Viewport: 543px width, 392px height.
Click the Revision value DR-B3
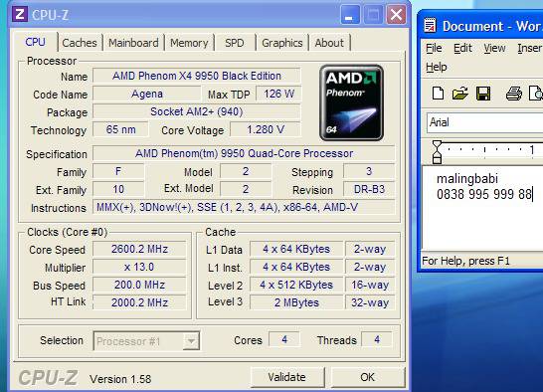[x=369, y=190]
